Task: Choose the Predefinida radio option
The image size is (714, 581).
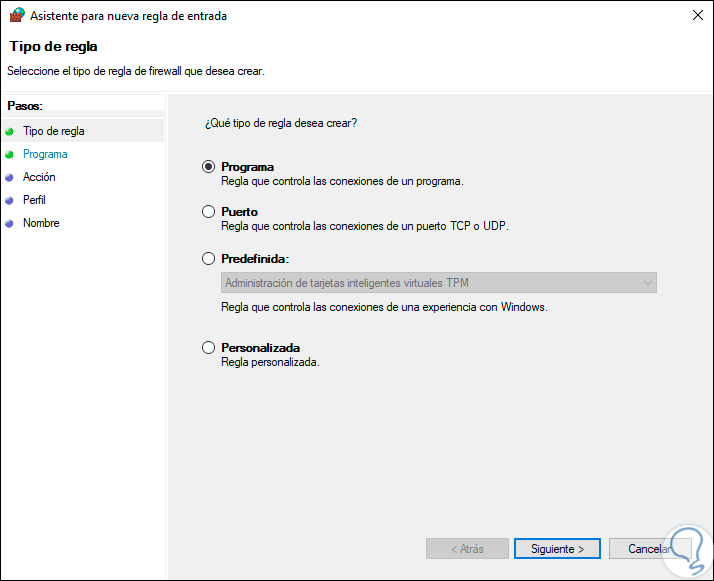Action: click(x=208, y=259)
